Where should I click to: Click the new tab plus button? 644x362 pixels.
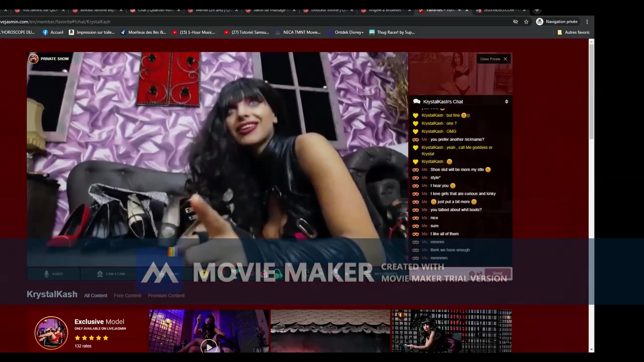pos(537,10)
